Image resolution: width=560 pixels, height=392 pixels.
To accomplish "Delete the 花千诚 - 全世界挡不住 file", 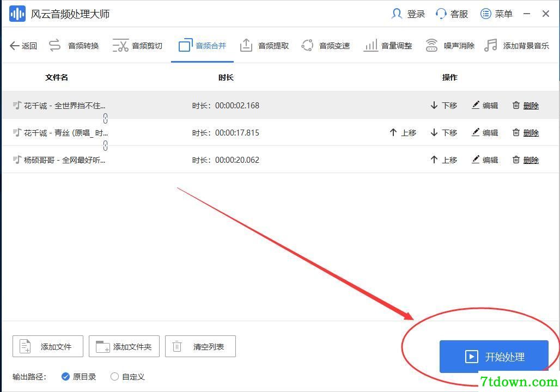I will (x=525, y=105).
